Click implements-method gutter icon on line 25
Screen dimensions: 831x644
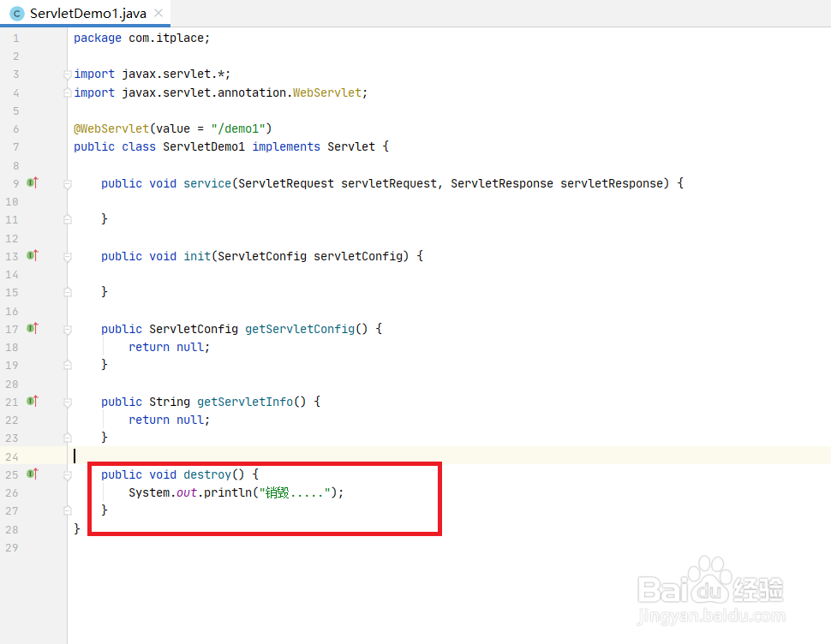[33, 474]
